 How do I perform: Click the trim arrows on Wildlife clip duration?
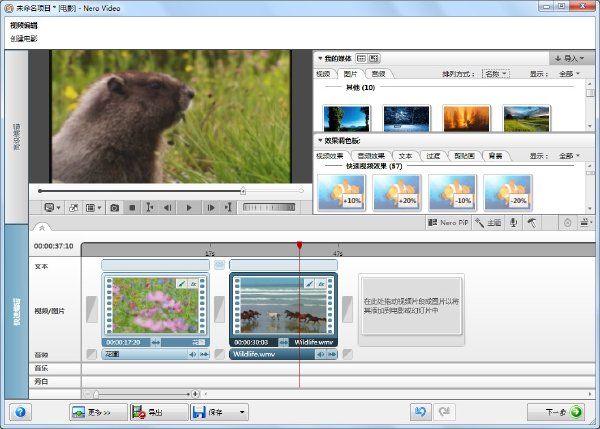(284, 342)
